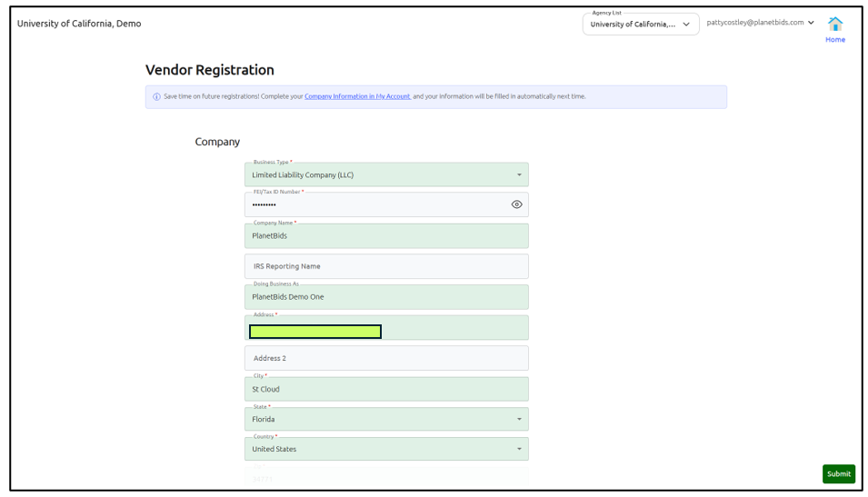Click the Doing Business As field
868x497 pixels.
386,297
